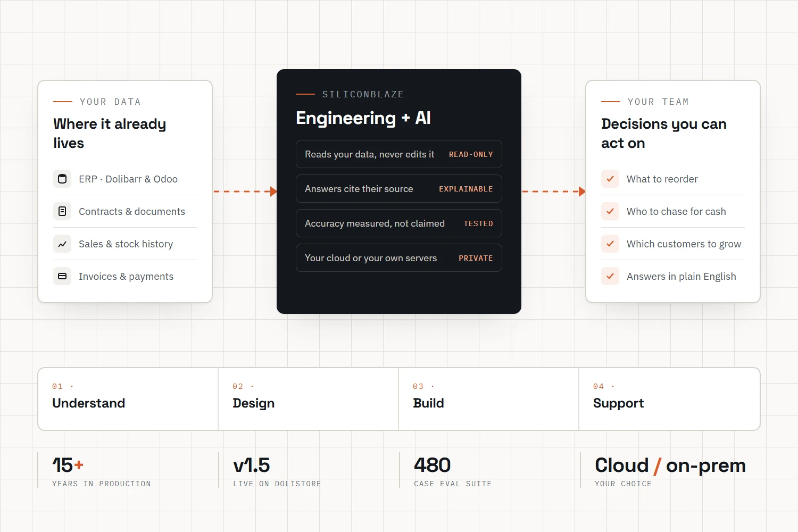Click 'Reads your data, never edits it' row
This screenshot has width=798, height=532.
pyautogui.click(x=399, y=154)
